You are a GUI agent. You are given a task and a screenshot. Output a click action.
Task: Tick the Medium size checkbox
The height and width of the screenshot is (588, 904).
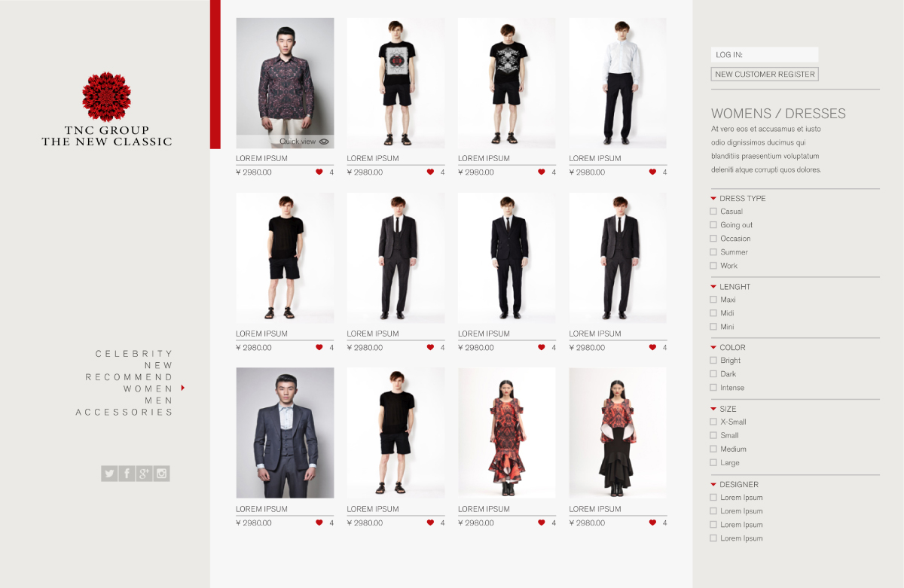point(713,449)
